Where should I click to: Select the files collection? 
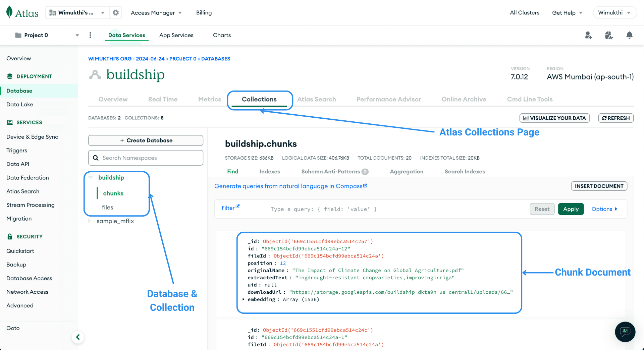coord(108,208)
